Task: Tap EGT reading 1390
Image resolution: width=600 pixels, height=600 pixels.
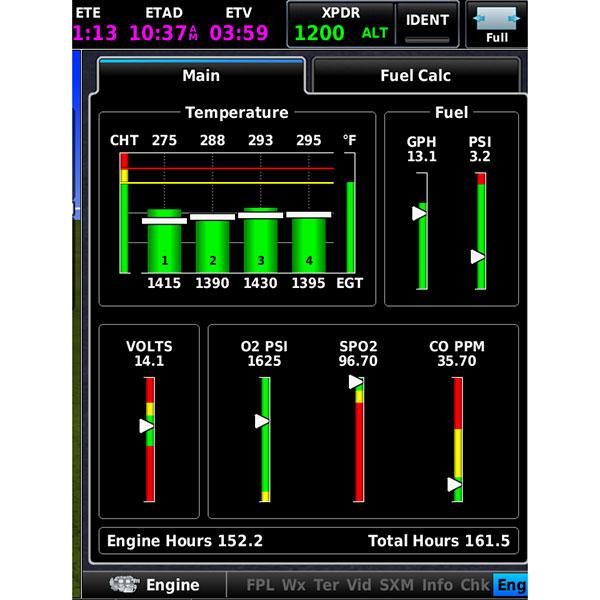Action: click(x=212, y=283)
